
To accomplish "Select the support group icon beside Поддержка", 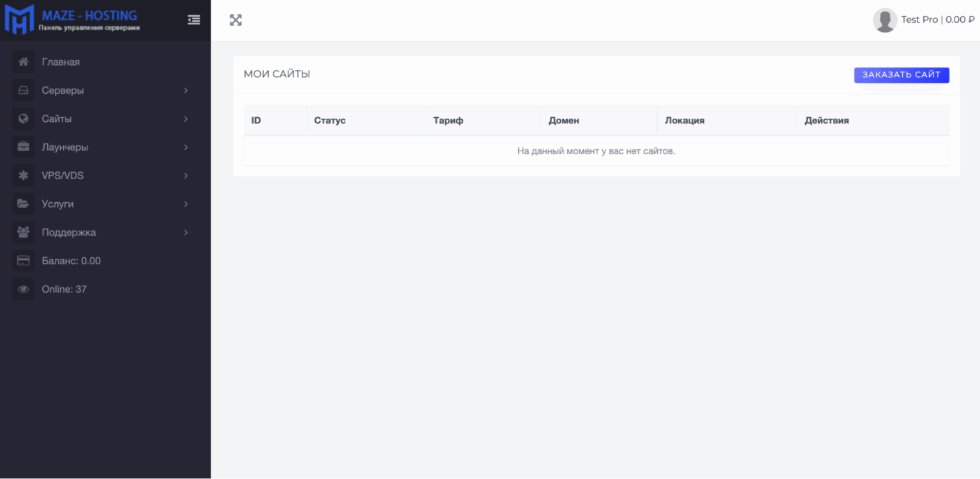I will tap(23, 232).
